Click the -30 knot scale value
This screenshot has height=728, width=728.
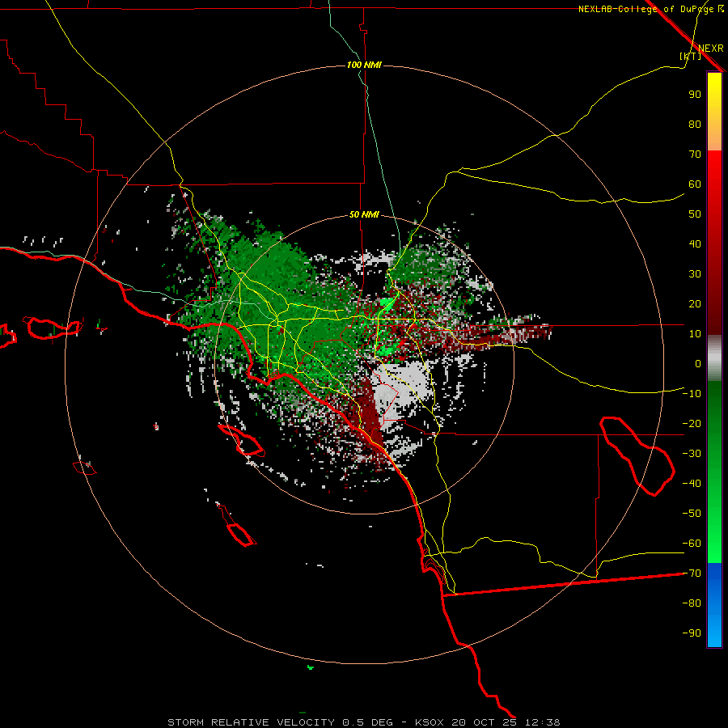coord(692,454)
